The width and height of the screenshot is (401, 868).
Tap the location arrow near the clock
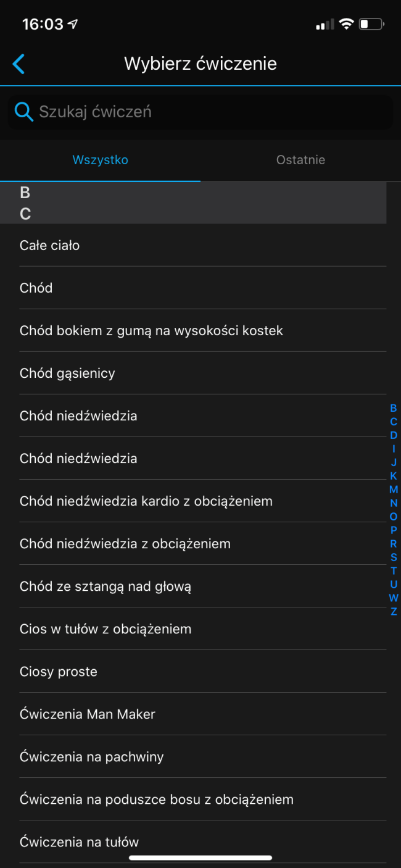pyautogui.click(x=73, y=25)
